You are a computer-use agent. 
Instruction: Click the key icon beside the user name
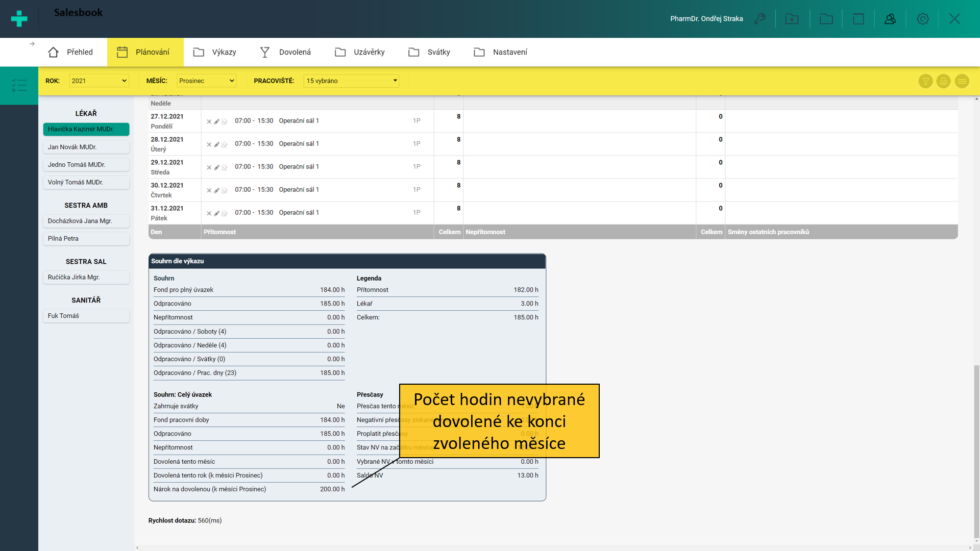coord(760,19)
